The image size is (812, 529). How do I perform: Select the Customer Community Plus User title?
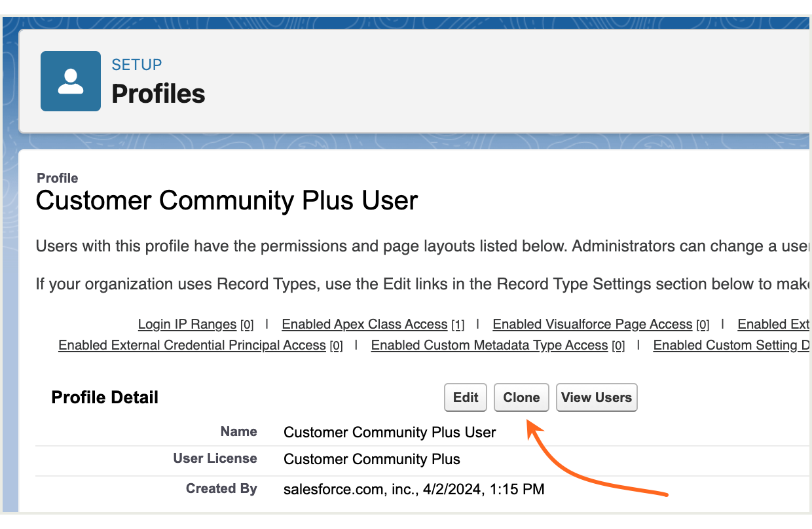(x=227, y=200)
